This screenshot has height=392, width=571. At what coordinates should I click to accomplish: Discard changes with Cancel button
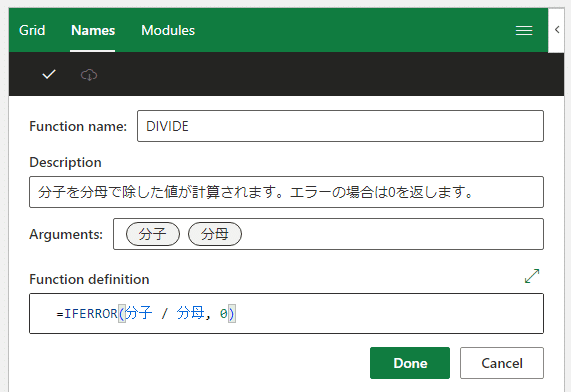coord(502,363)
